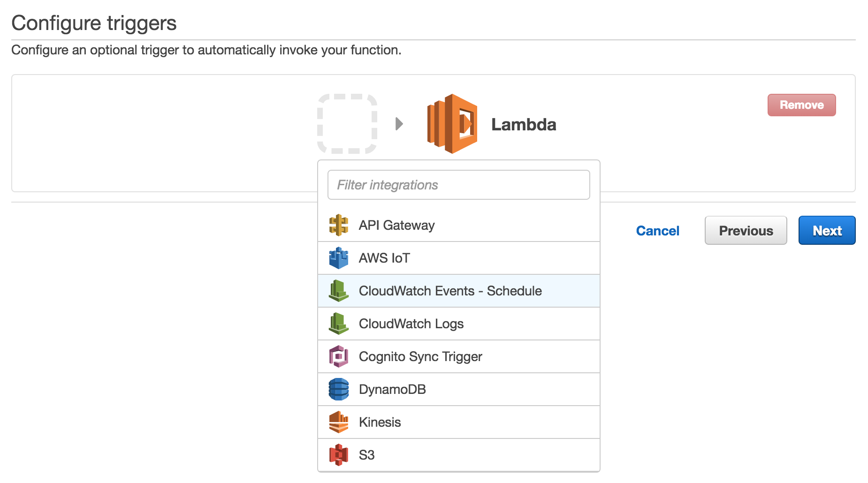Screen dimensions: 868x483
Task: Click the AWS IoT icon
Action: tap(338, 258)
